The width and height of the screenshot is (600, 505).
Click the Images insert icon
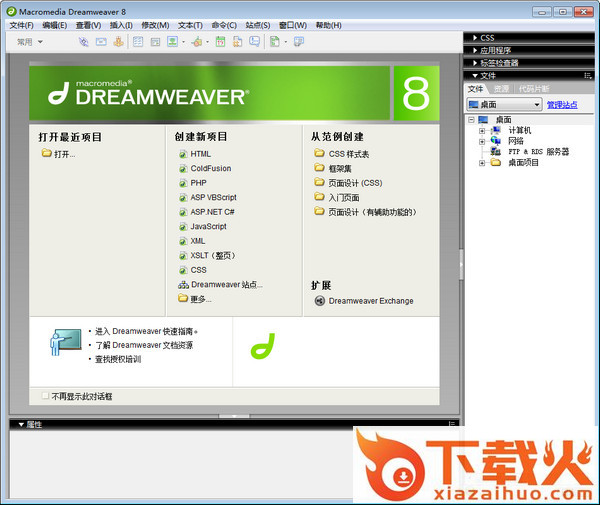click(x=173, y=42)
